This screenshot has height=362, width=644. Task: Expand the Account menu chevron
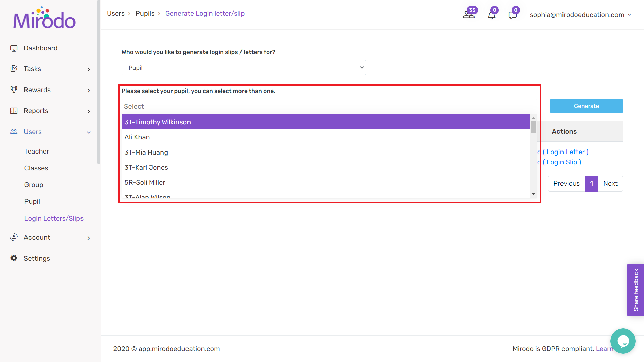[x=89, y=238]
